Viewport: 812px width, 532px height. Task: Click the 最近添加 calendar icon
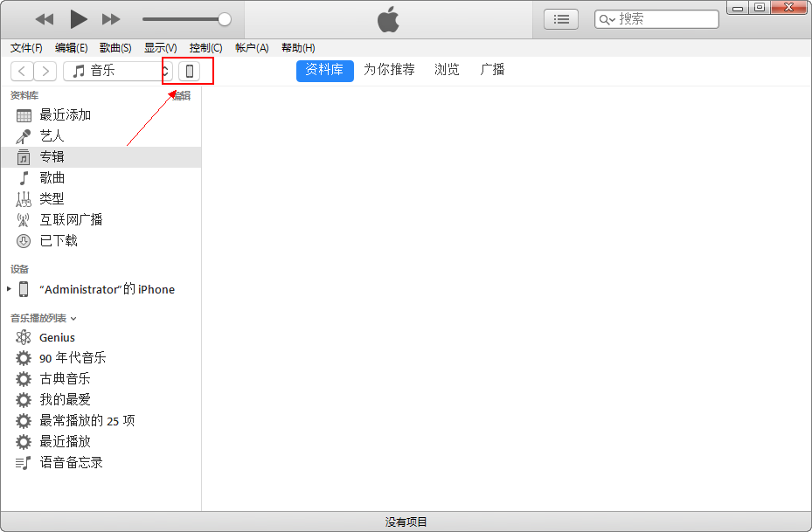(x=24, y=115)
